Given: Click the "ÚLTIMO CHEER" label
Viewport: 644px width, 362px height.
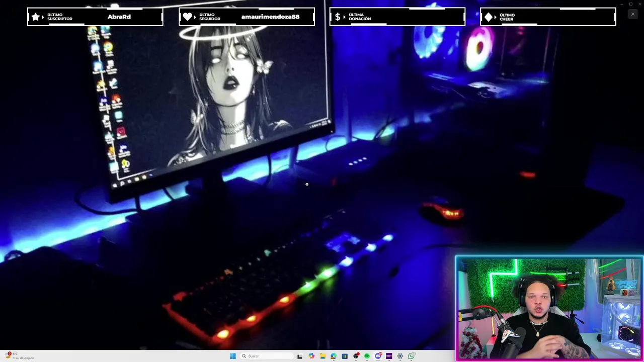Looking at the screenshot, I should [507, 17].
